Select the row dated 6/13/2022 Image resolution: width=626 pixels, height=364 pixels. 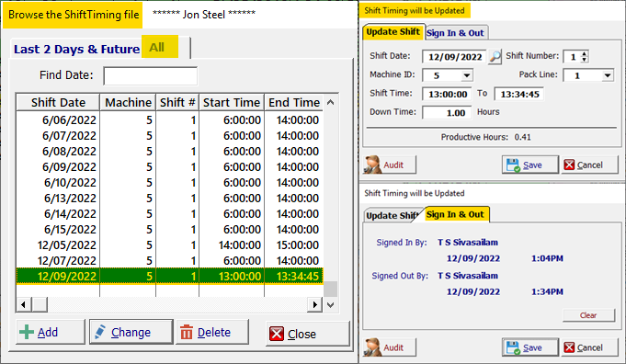click(x=170, y=198)
